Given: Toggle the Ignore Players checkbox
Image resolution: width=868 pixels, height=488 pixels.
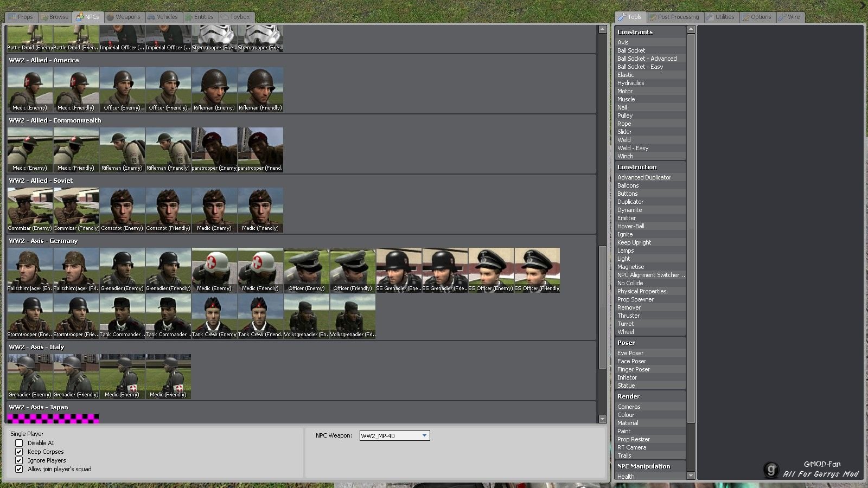Looking at the screenshot, I should [19, 460].
